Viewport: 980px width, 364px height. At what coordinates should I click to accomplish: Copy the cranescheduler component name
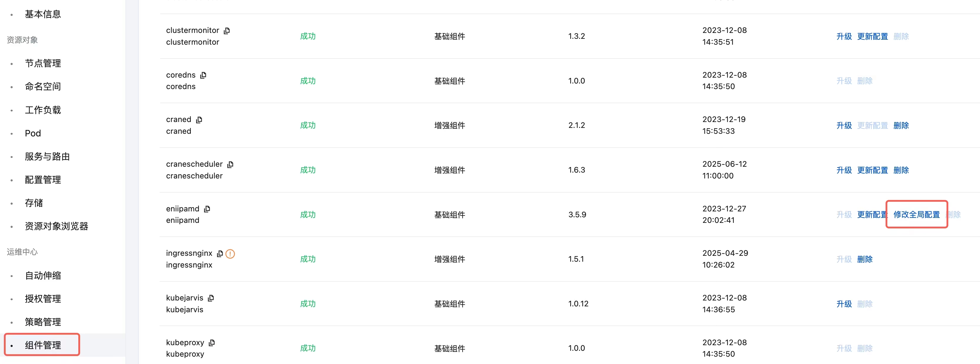click(230, 165)
